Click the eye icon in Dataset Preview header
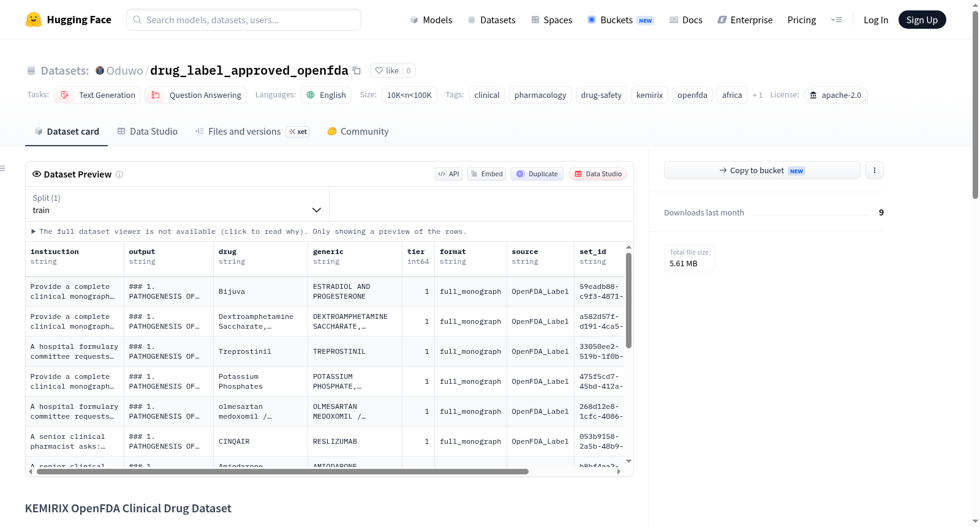Image resolution: width=980 pixels, height=527 pixels. [x=37, y=174]
